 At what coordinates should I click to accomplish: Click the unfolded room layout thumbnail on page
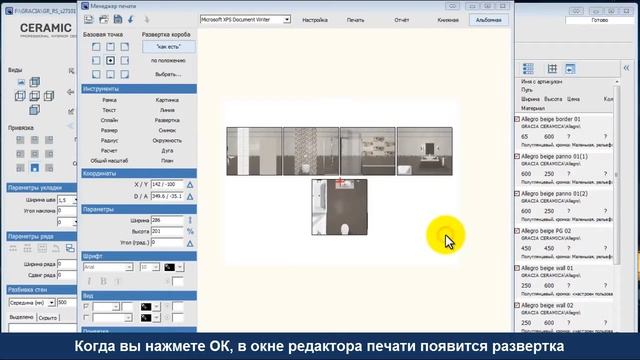(x=340, y=181)
